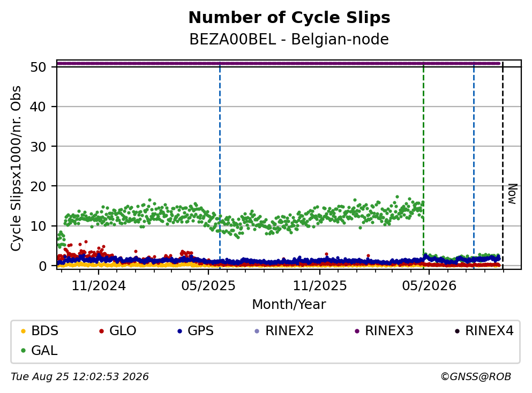Click the blue dashed line after 05/2026

coord(474,166)
